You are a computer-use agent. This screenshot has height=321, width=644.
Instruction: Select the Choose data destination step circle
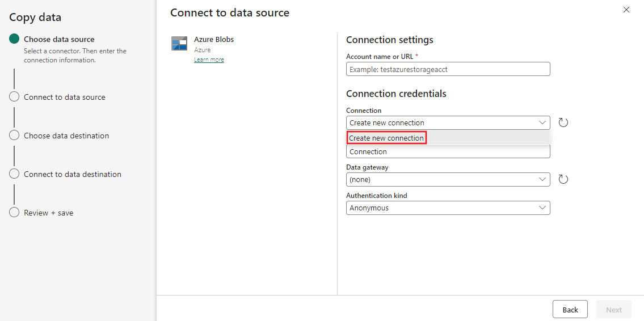(x=14, y=136)
